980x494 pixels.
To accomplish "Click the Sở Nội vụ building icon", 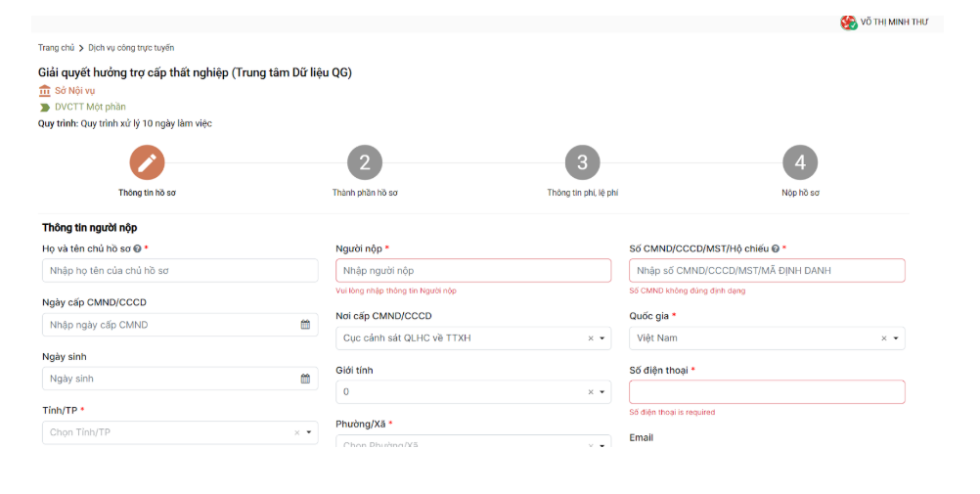I will 45,91.
